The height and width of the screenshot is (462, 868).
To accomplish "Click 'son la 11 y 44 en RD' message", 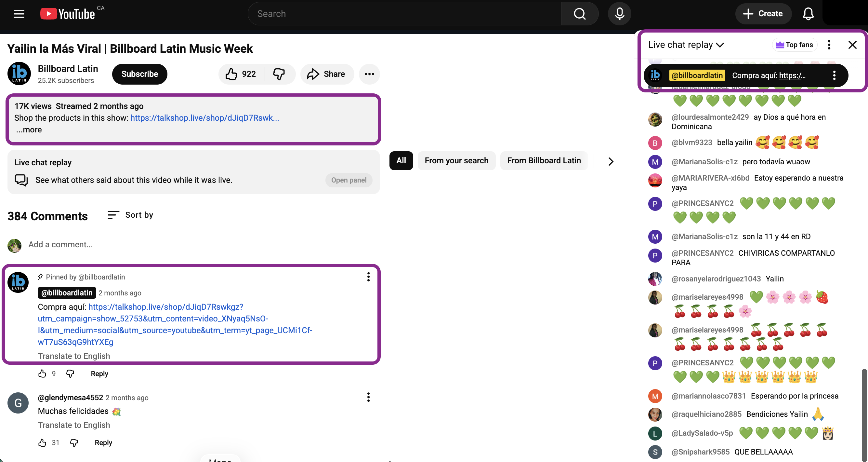I will [776, 237].
